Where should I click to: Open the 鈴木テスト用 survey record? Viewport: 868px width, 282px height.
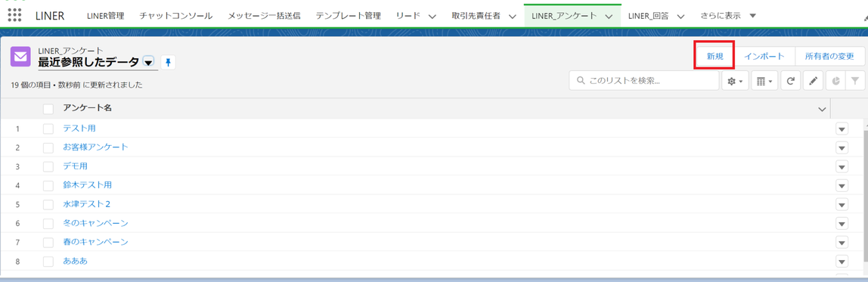pos(88,184)
